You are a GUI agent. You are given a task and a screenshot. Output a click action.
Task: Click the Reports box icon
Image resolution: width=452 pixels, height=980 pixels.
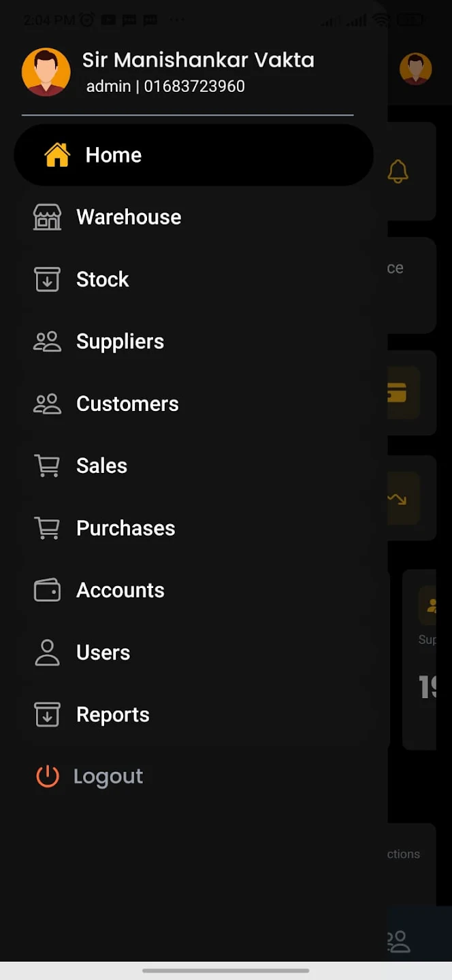[47, 715]
